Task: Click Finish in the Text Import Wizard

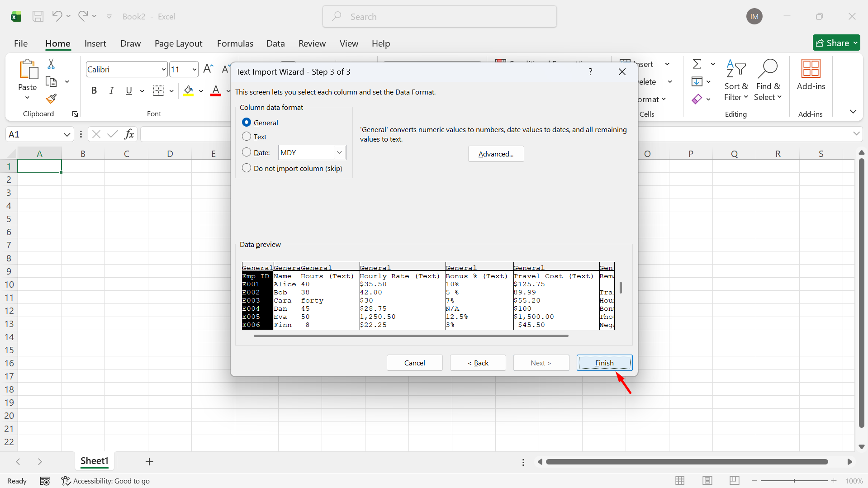Action: click(604, 363)
